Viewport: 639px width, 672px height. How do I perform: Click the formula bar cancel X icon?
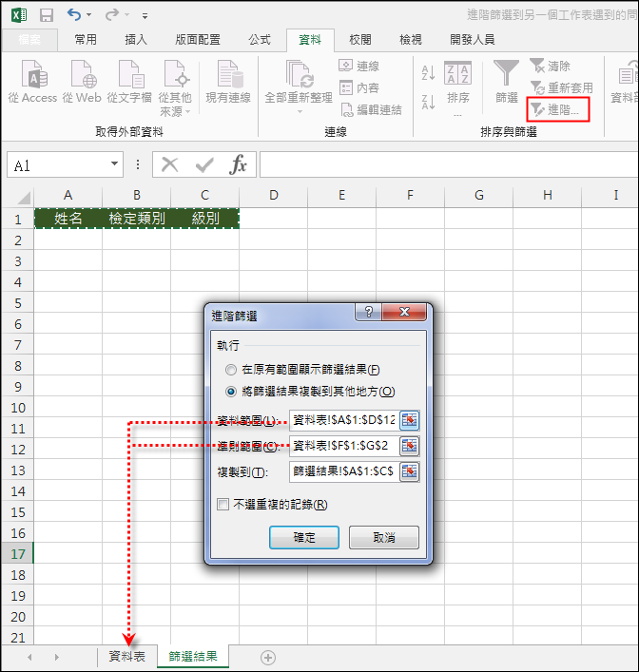click(170, 164)
